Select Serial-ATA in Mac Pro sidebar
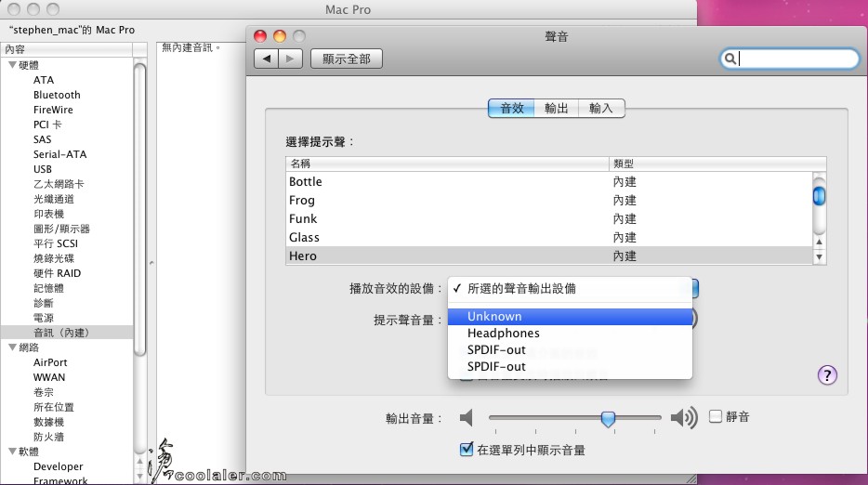The image size is (868, 485). tap(59, 154)
